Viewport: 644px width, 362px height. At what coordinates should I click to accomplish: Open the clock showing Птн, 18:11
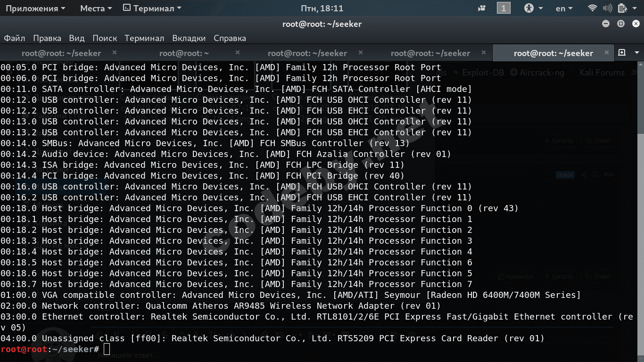click(322, 8)
